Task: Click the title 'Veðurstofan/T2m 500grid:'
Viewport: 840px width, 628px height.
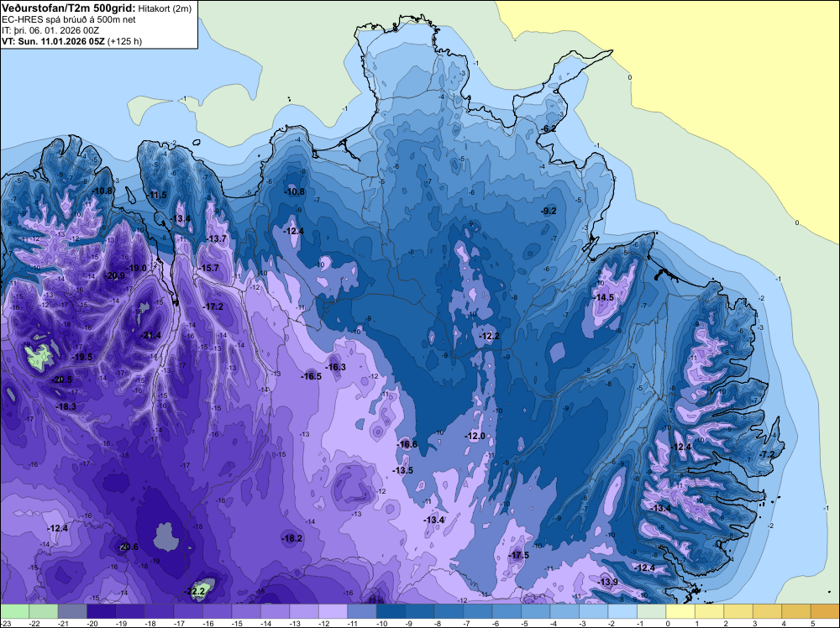Action: coord(69,8)
